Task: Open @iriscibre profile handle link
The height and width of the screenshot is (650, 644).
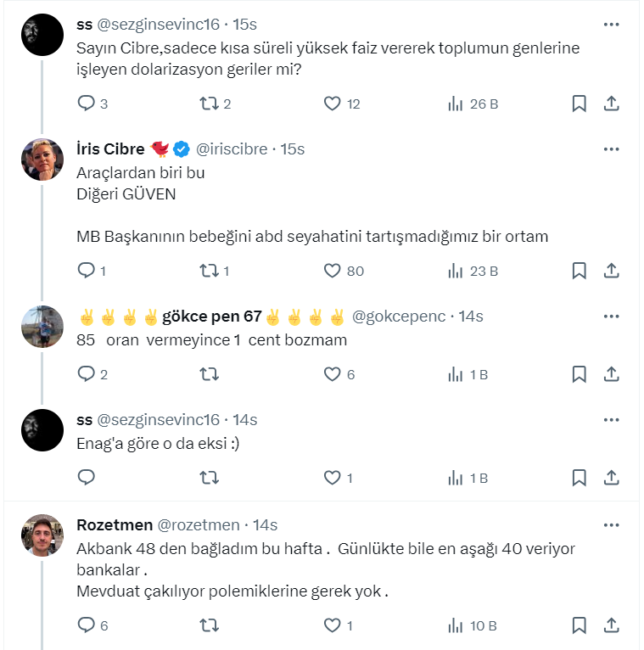Action: click(231, 149)
